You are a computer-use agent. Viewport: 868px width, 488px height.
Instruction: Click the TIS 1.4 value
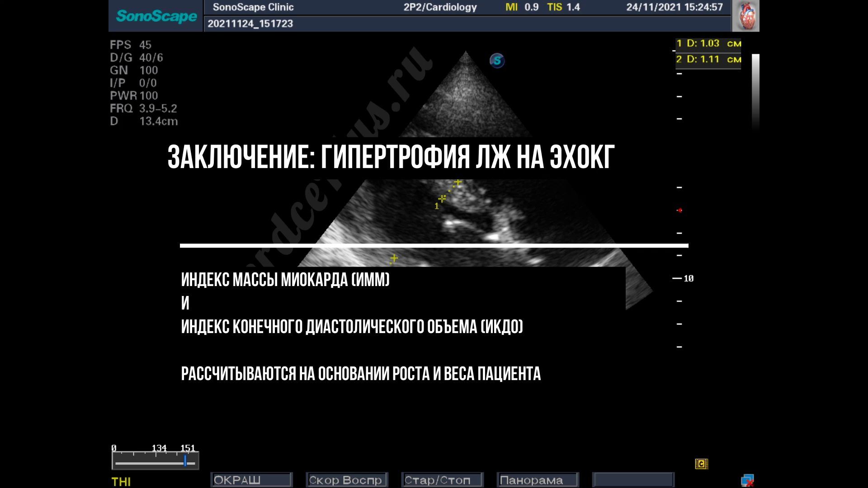pyautogui.click(x=563, y=7)
